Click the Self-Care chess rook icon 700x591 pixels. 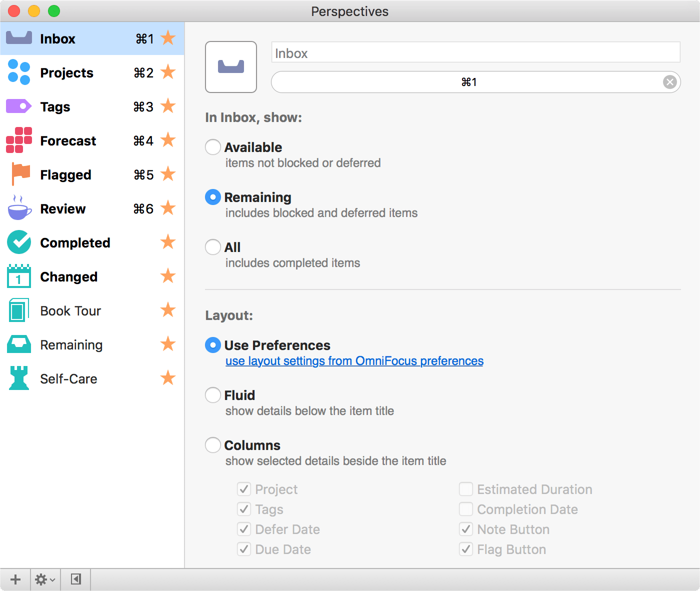[19, 378]
